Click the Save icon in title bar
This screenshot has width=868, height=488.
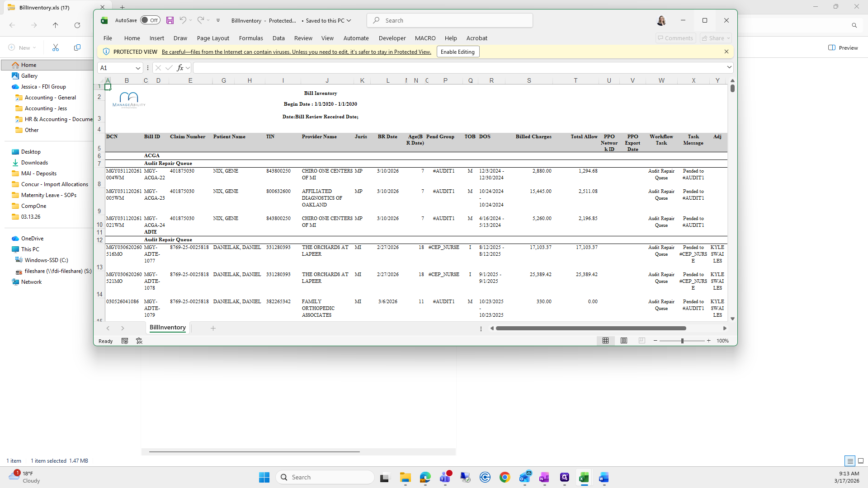[170, 20]
